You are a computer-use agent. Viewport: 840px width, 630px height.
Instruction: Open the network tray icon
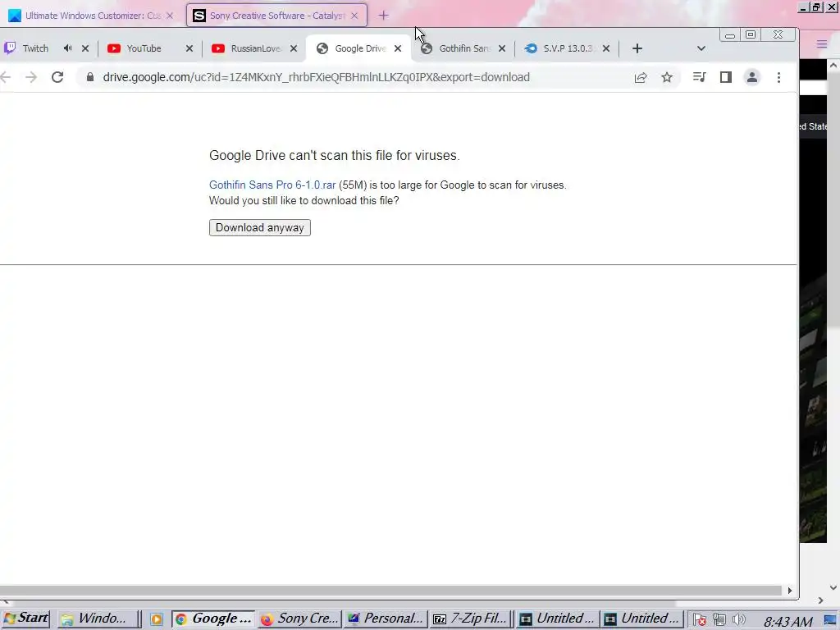[x=719, y=620]
